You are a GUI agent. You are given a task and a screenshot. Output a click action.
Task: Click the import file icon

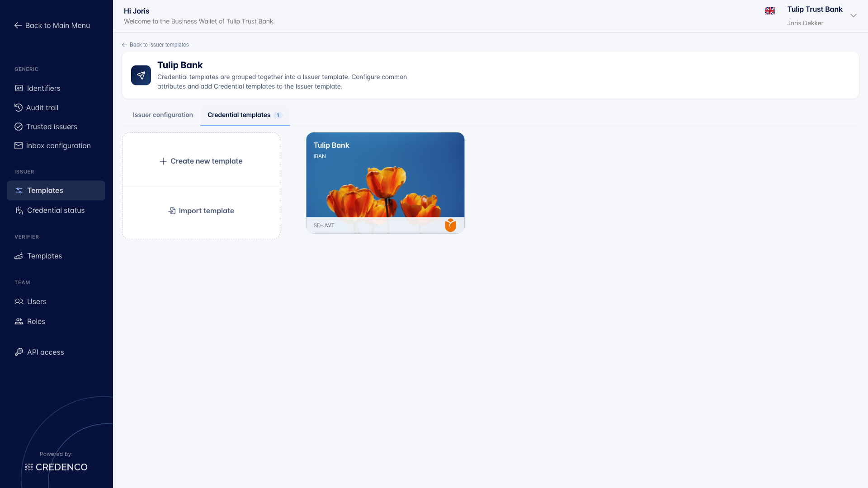click(172, 211)
